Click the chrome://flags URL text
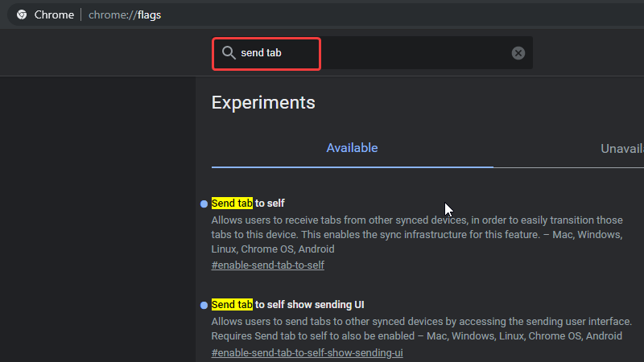644x362 pixels. click(125, 14)
